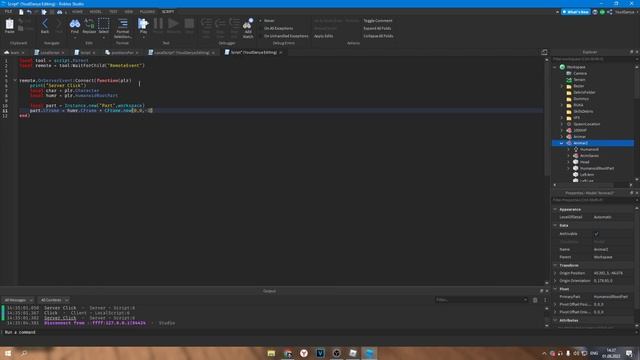Collapse the Transform section in Properties
This screenshot has height=360, width=640.
pyautogui.click(x=555, y=265)
